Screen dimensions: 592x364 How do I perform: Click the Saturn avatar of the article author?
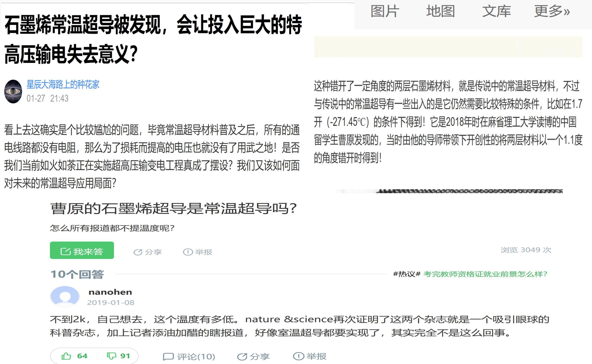[x=13, y=91]
